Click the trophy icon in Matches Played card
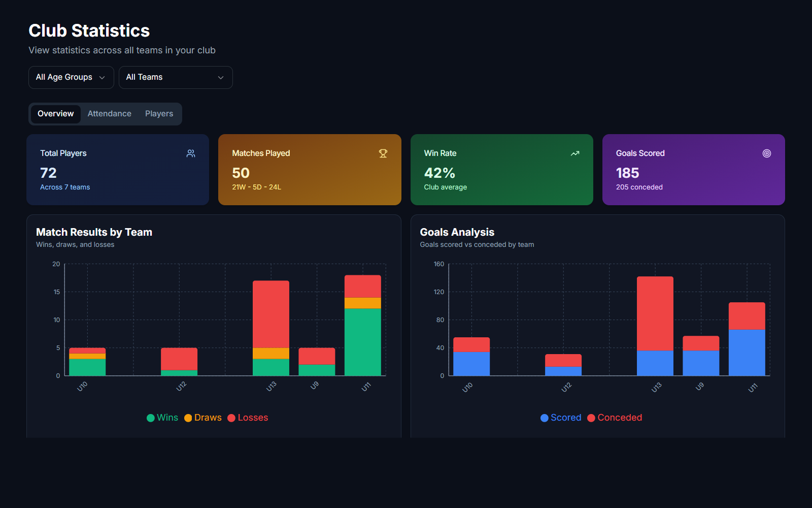This screenshot has width=812, height=508. (383, 153)
